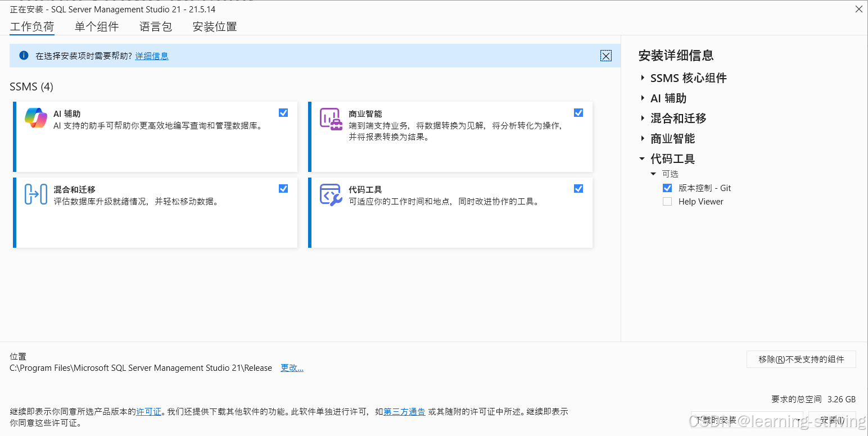
Task: Open the 详细信息 help link
Action: pos(152,56)
